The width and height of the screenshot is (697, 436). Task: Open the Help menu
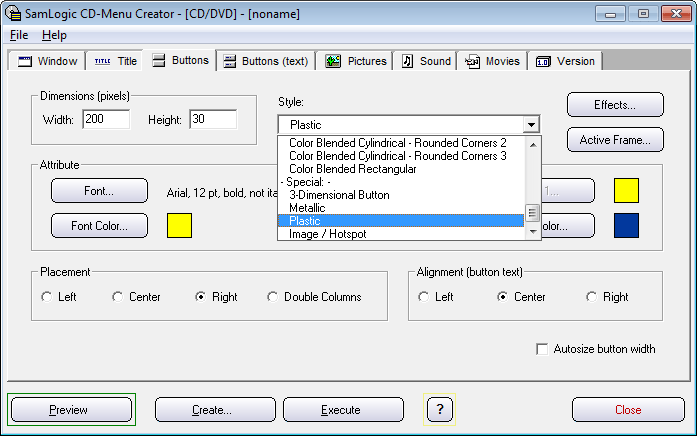click(x=54, y=35)
